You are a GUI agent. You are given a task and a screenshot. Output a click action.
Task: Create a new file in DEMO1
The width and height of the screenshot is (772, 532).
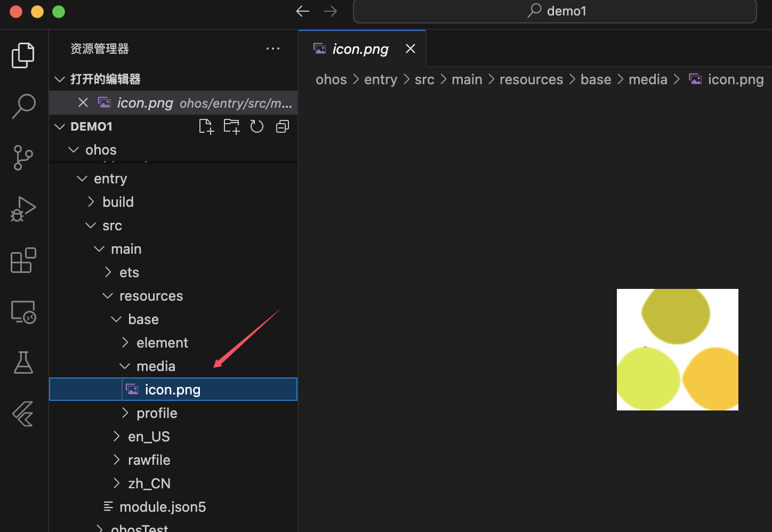click(x=206, y=126)
